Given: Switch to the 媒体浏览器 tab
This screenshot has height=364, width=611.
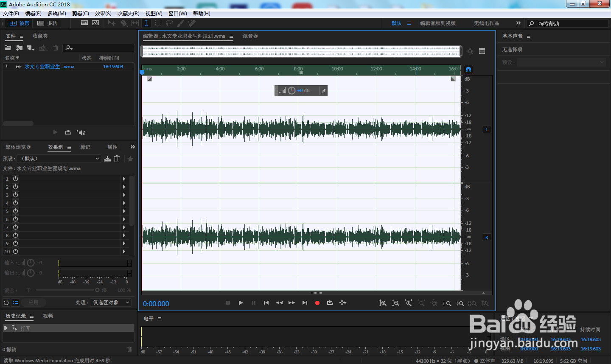Looking at the screenshot, I should click(18, 147).
